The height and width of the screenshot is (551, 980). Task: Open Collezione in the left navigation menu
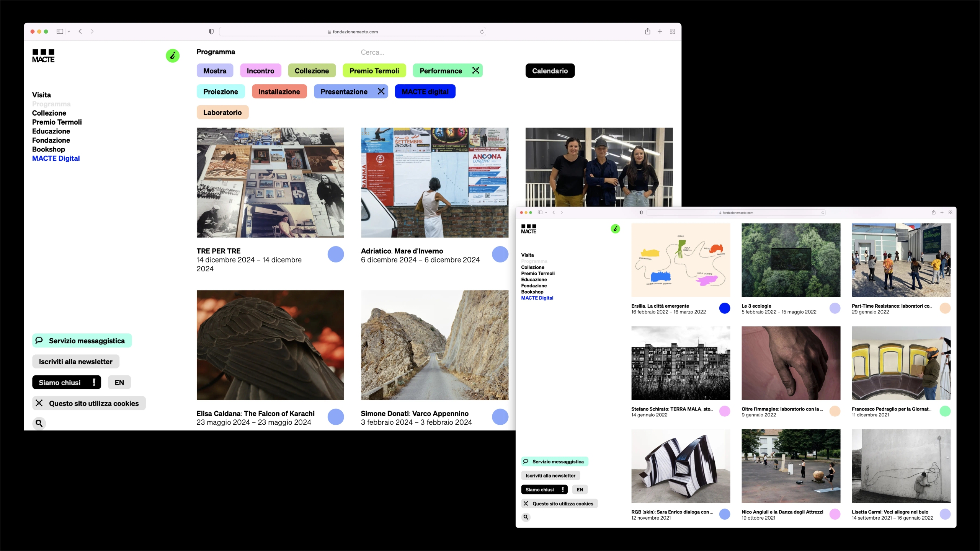[49, 113]
